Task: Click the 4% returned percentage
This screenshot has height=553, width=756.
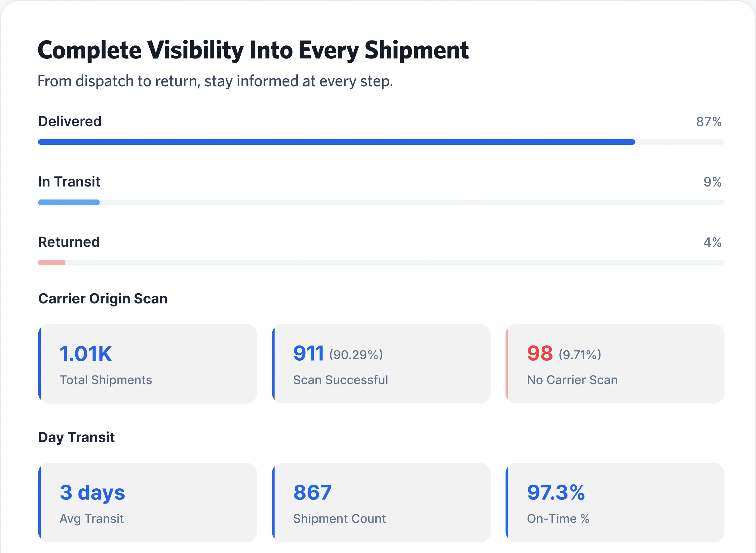Action: click(x=712, y=242)
